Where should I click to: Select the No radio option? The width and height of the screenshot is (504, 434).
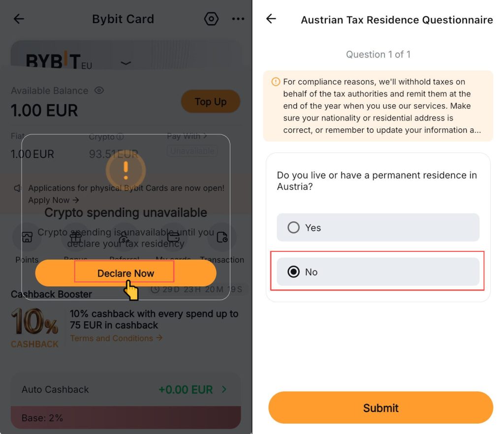tap(294, 272)
